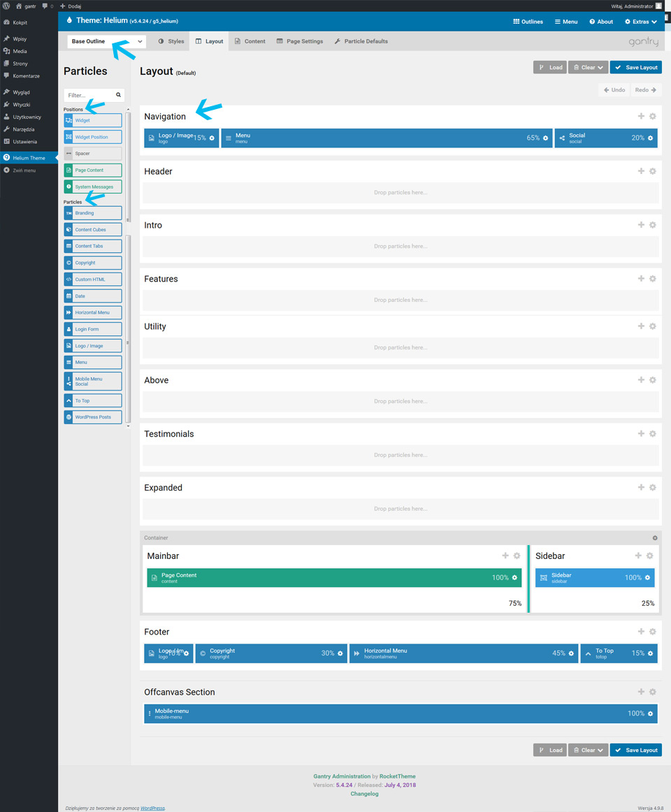The image size is (671, 812).
Task: Click the Intro section gear icon
Action: pos(652,225)
